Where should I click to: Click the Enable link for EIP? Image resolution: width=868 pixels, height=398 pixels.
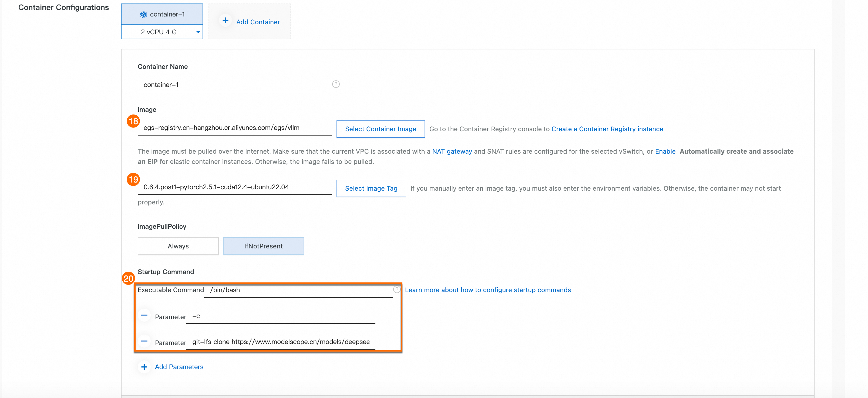(x=665, y=152)
